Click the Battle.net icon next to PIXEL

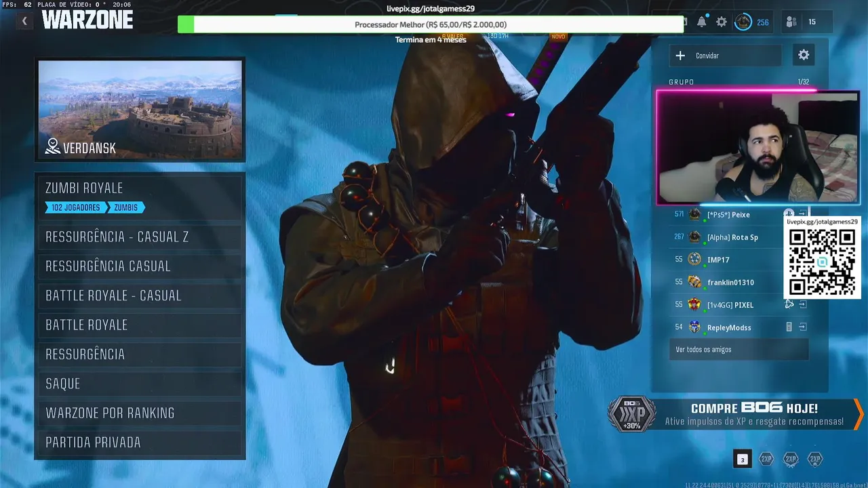[x=789, y=304]
